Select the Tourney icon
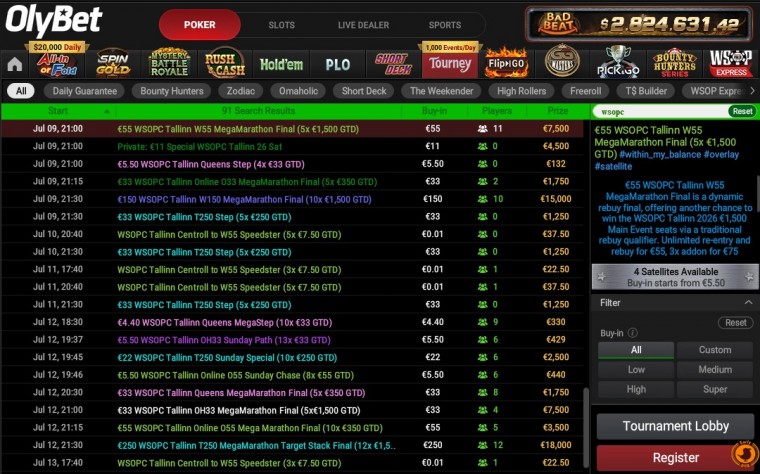 pos(450,64)
